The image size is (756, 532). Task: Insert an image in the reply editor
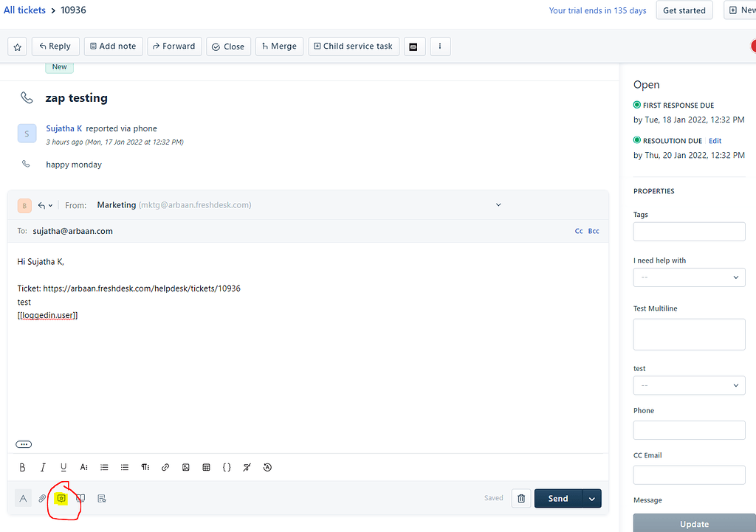[185, 467]
